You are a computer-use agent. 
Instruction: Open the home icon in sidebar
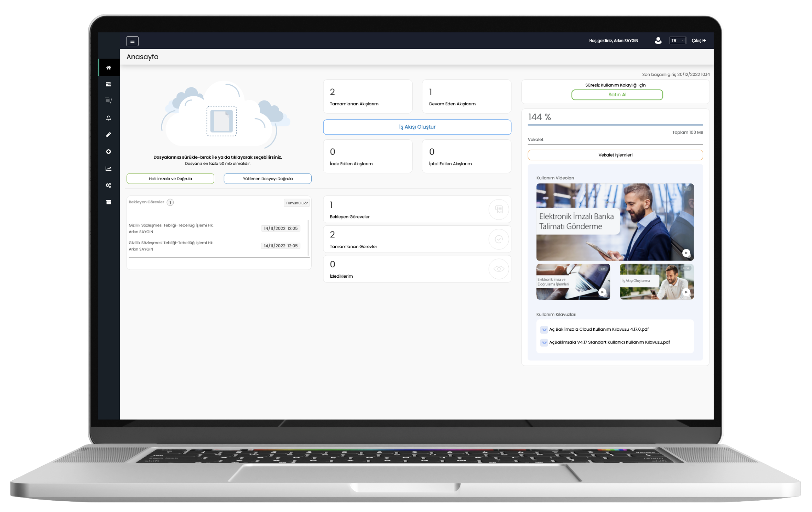click(108, 67)
